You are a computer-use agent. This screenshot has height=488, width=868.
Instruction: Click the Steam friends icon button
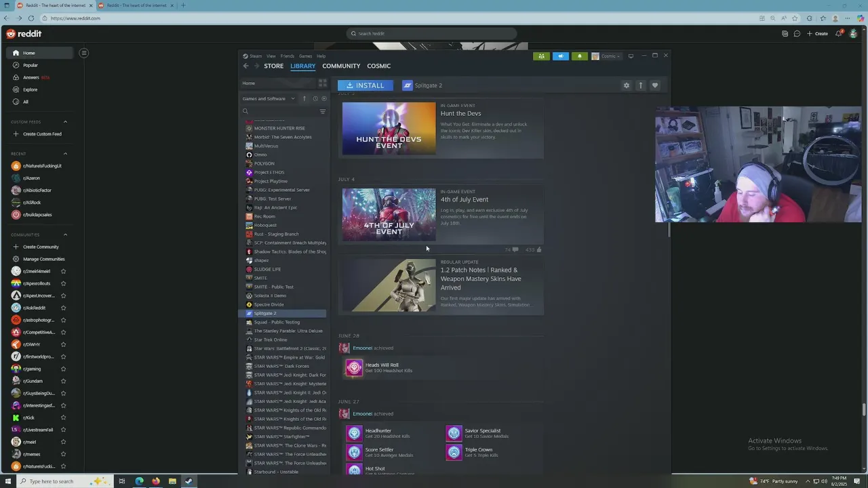point(541,56)
